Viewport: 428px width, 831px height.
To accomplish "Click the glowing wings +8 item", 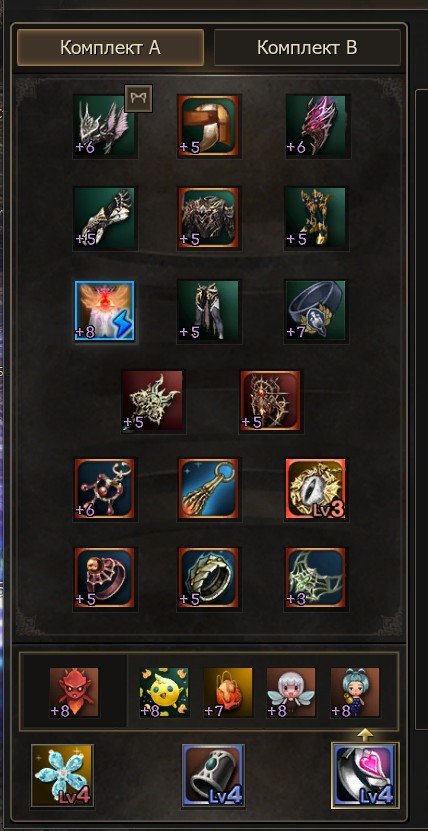I will tap(105, 311).
